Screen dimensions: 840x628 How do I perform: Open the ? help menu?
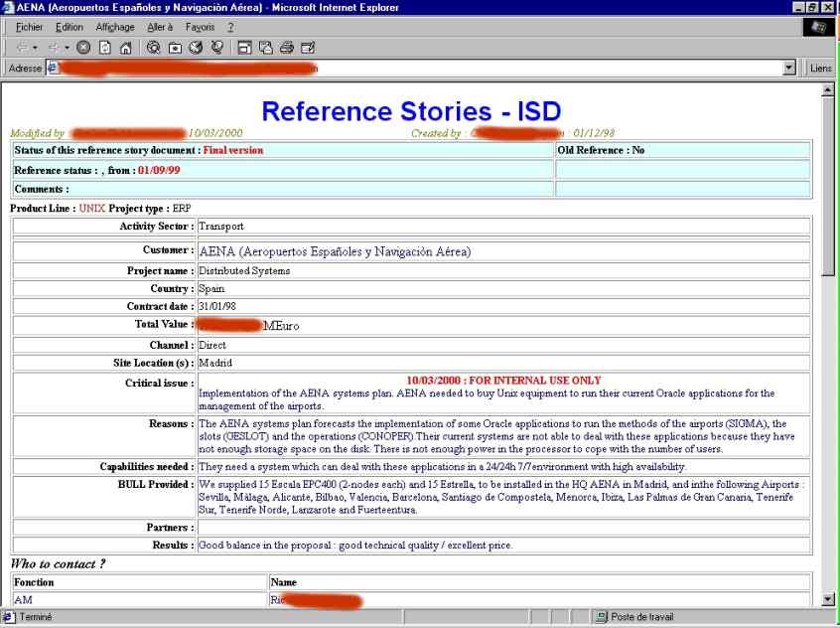tap(231, 28)
